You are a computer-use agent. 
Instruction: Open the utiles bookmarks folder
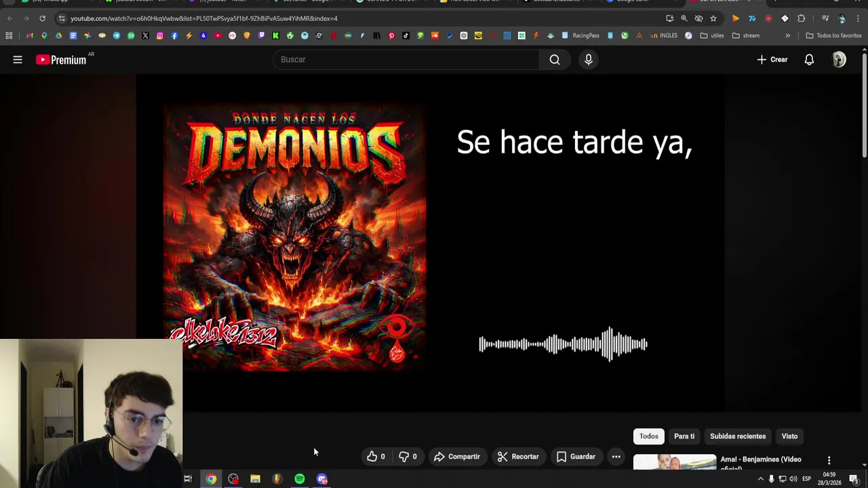[x=712, y=35]
